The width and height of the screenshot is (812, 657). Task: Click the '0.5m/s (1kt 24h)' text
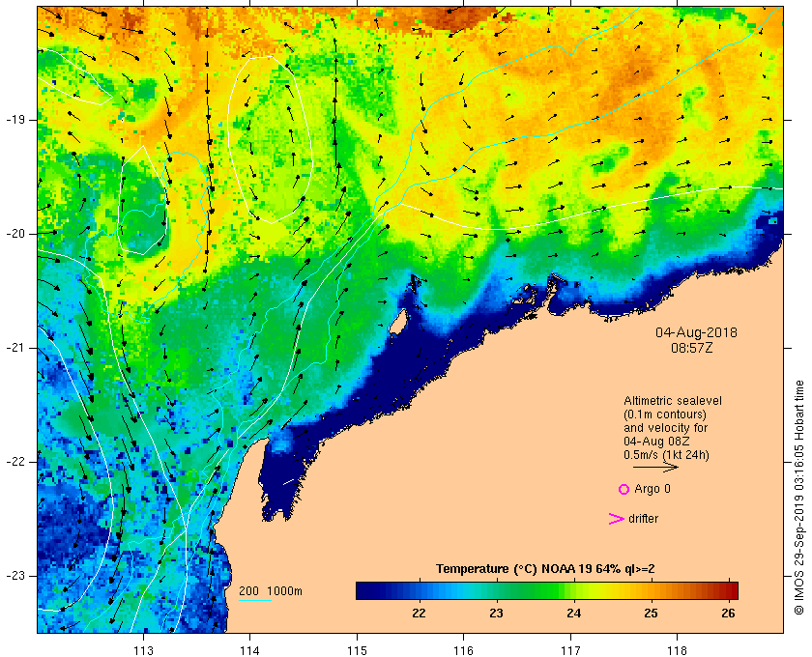[x=666, y=454]
